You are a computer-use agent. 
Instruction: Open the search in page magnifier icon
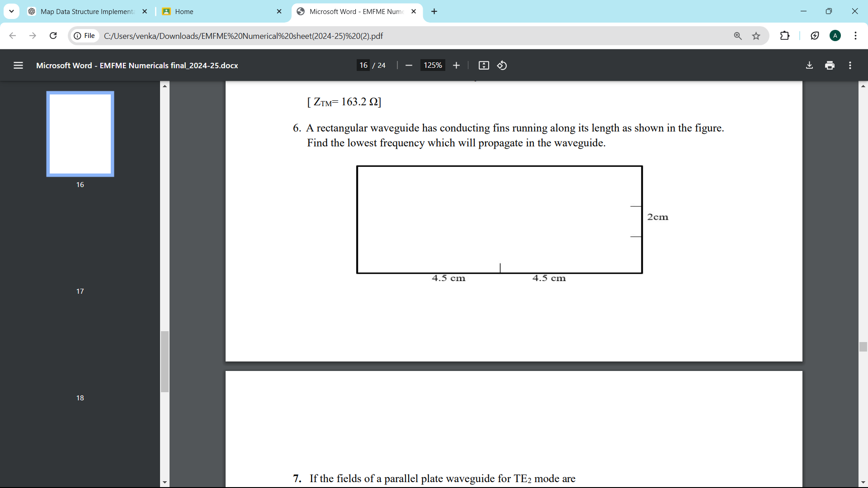[738, 36]
